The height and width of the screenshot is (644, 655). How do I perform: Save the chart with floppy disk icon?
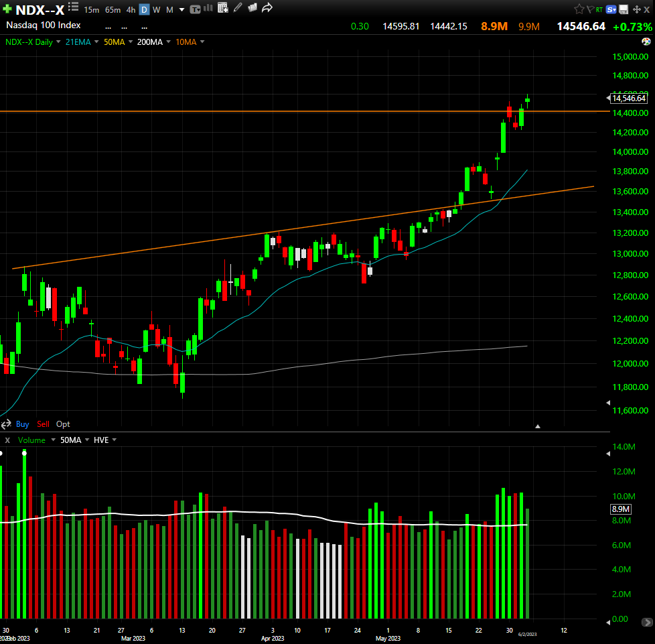click(x=624, y=9)
